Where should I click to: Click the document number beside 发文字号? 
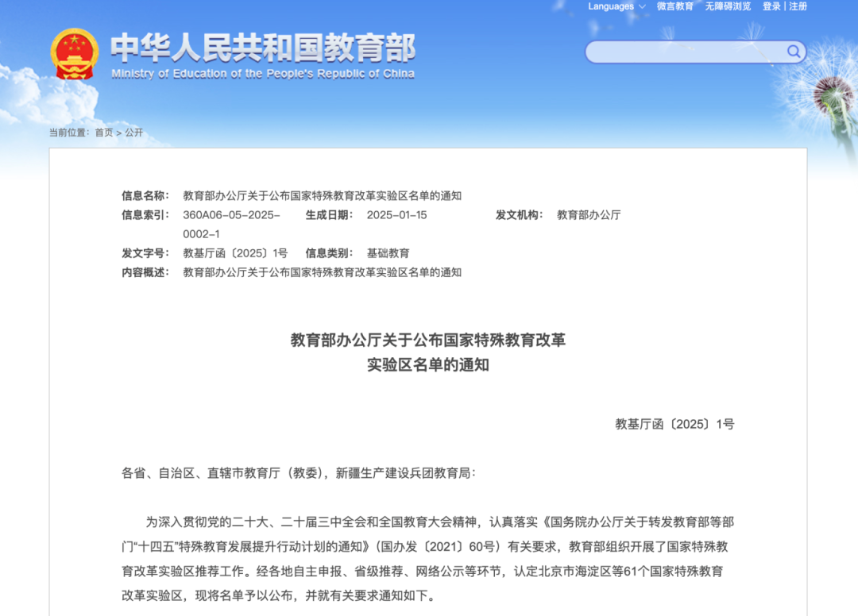(235, 253)
